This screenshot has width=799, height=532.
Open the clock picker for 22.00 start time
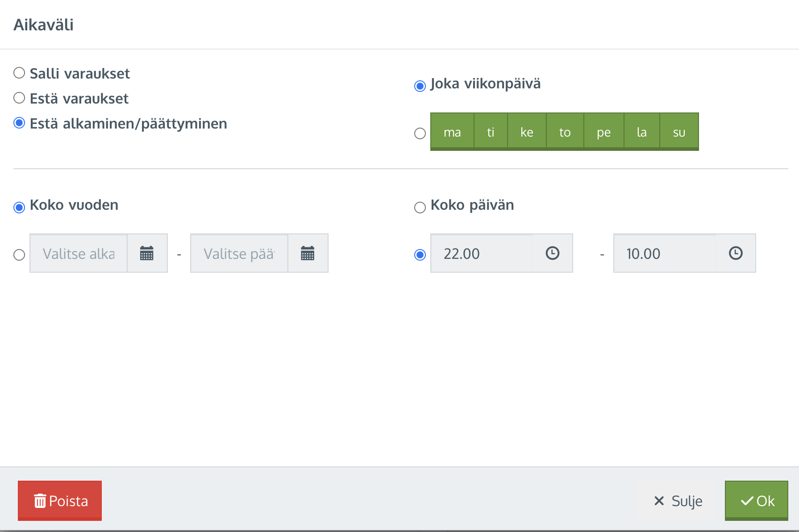click(553, 253)
